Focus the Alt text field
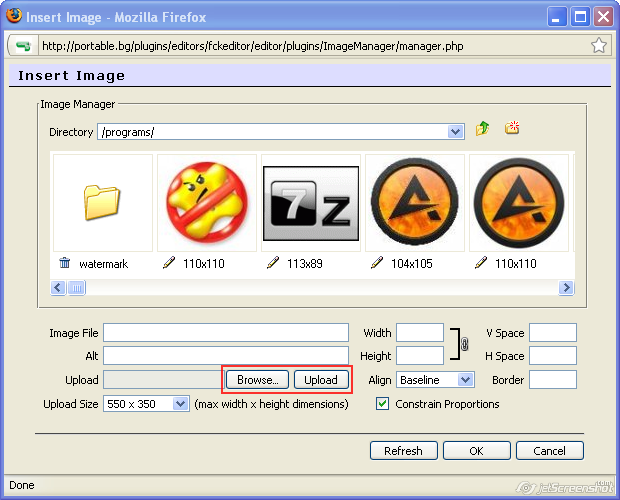Screen dimensions: 620x500 coord(226,356)
